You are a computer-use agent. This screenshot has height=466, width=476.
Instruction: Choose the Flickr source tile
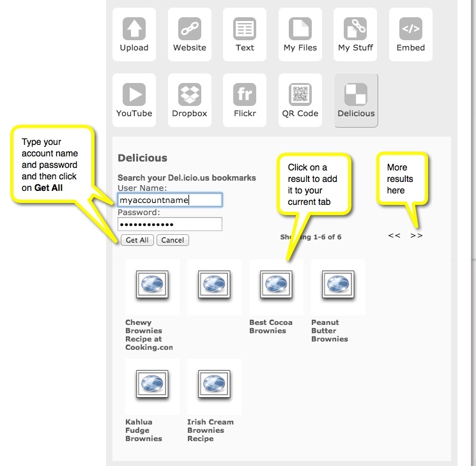tap(245, 100)
